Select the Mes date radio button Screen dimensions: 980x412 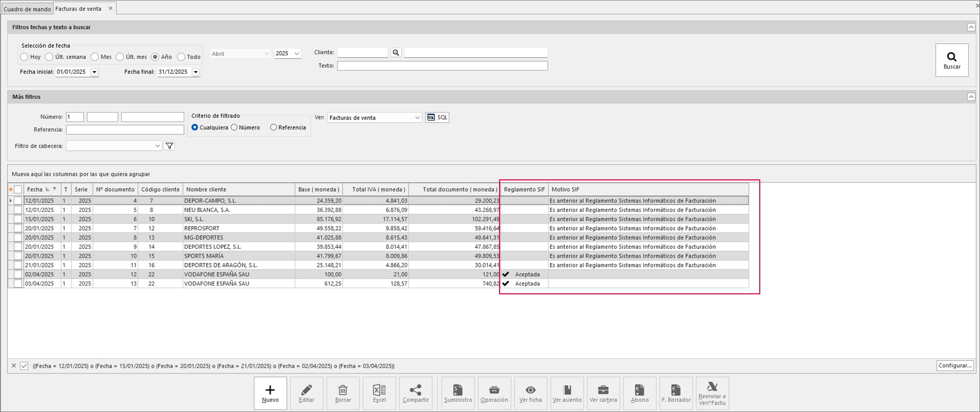95,57
